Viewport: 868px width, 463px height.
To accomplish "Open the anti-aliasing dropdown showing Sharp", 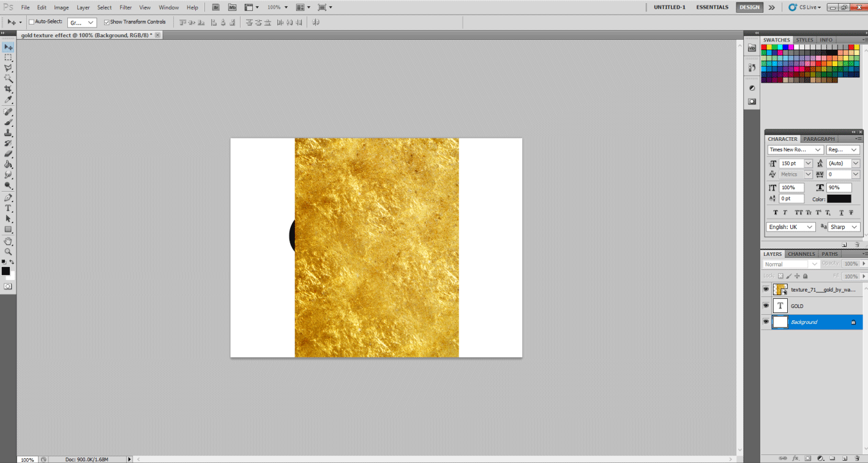I will click(x=844, y=227).
